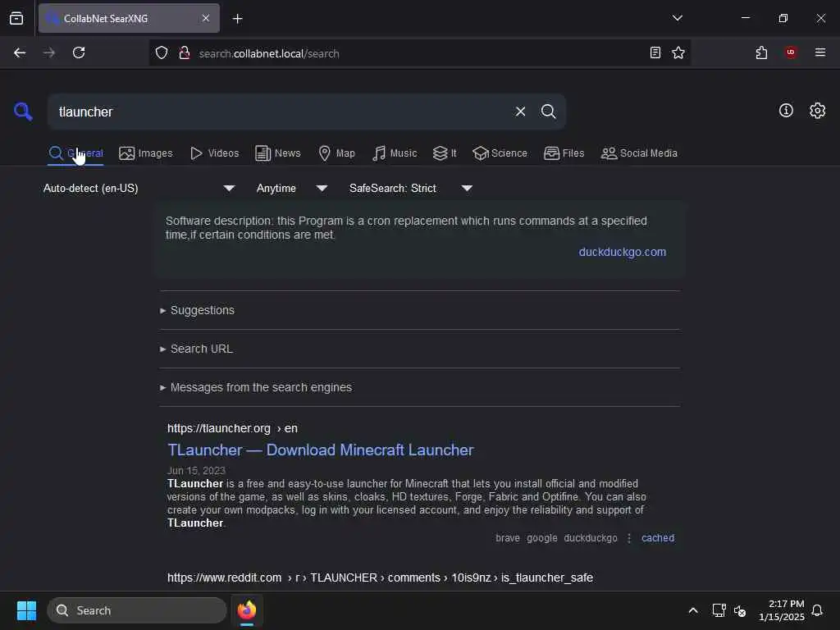
Task: Click the SearXNG logo magnifier
Action: [x=23, y=112]
